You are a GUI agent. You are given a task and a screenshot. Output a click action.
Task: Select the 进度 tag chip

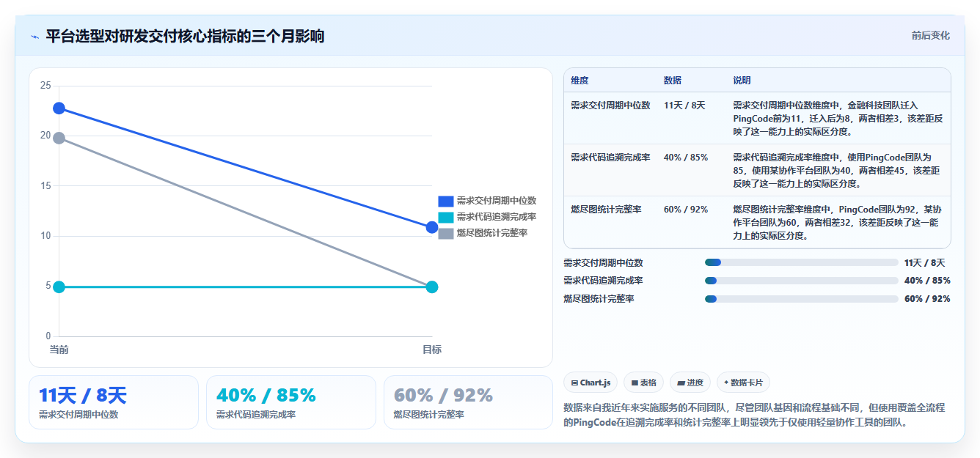click(690, 383)
